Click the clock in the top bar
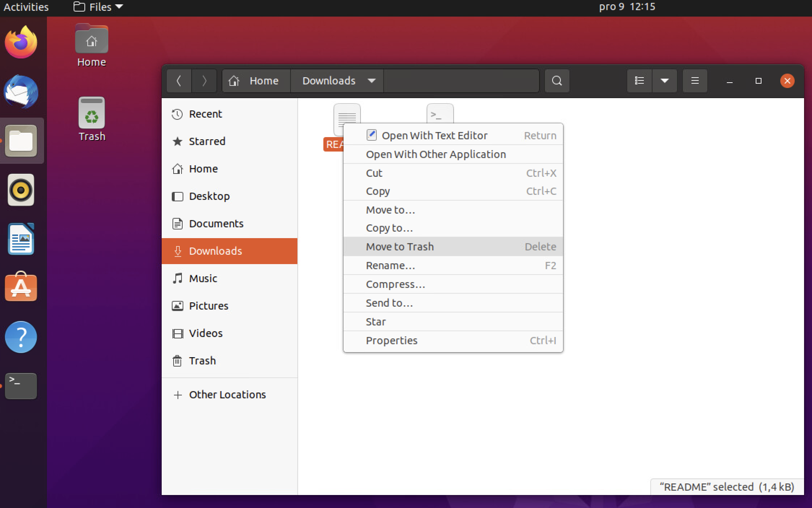This screenshot has width=812, height=508. click(x=627, y=7)
